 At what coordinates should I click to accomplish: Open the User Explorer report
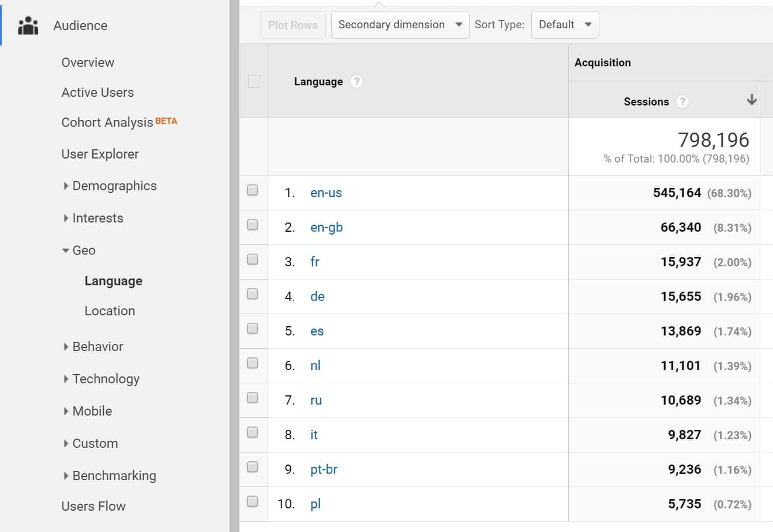pos(100,154)
